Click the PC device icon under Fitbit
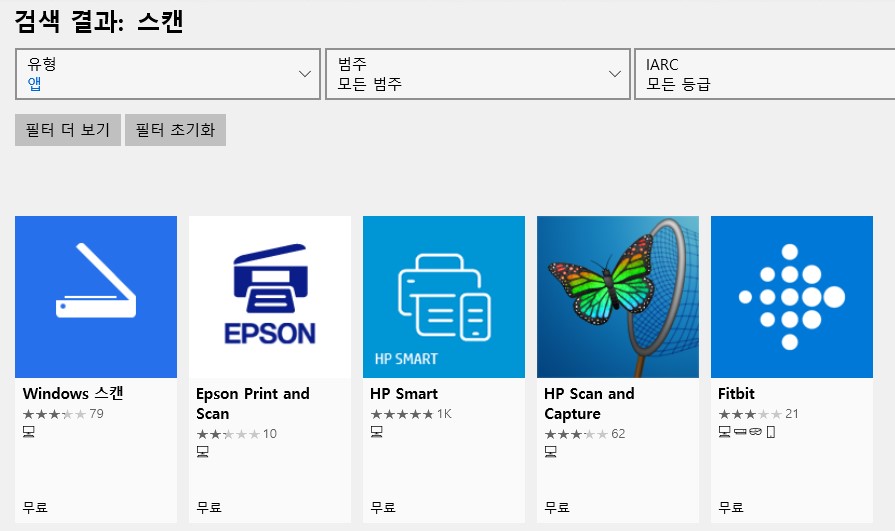The height and width of the screenshot is (531, 895). [x=724, y=432]
